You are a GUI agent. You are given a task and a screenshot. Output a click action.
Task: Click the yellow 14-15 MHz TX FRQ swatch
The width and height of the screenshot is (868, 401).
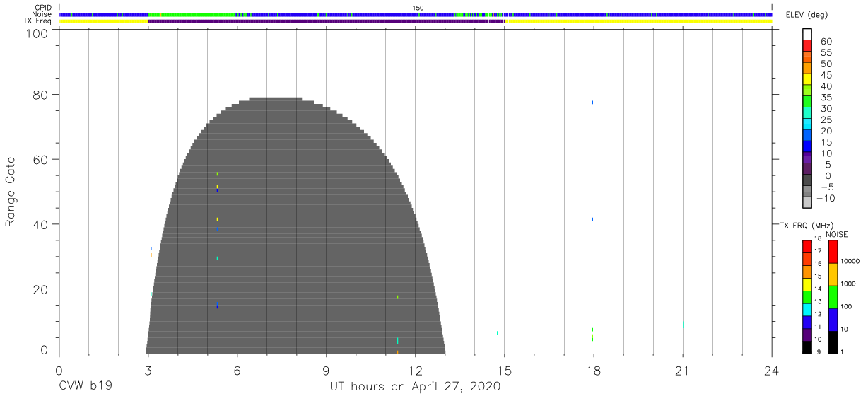coord(807,283)
